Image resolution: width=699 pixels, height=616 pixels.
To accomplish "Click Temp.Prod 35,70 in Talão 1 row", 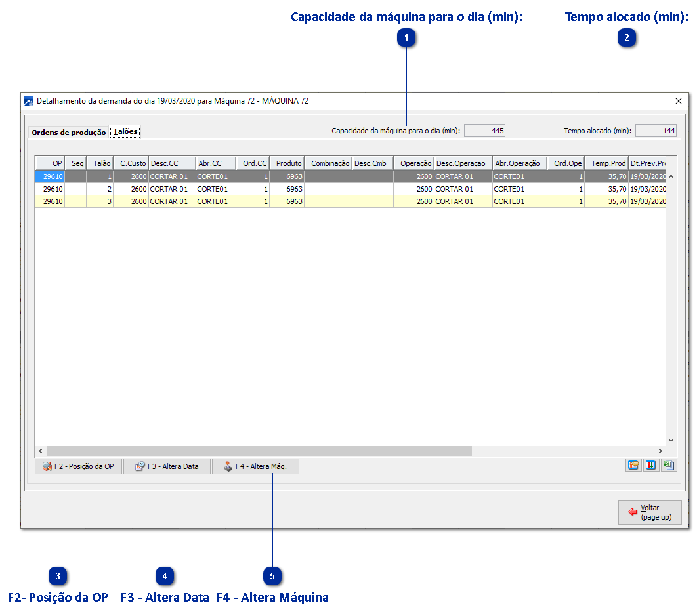I will (x=606, y=176).
